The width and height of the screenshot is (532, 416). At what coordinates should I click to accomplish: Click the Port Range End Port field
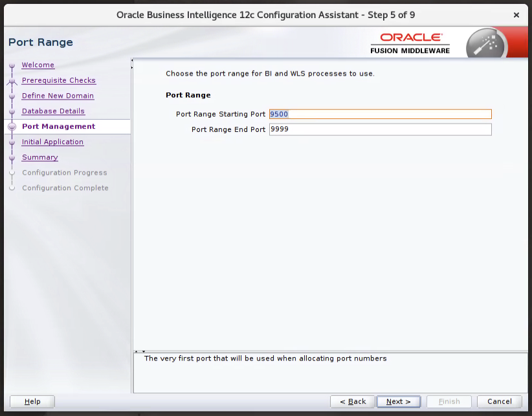coord(381,129)
